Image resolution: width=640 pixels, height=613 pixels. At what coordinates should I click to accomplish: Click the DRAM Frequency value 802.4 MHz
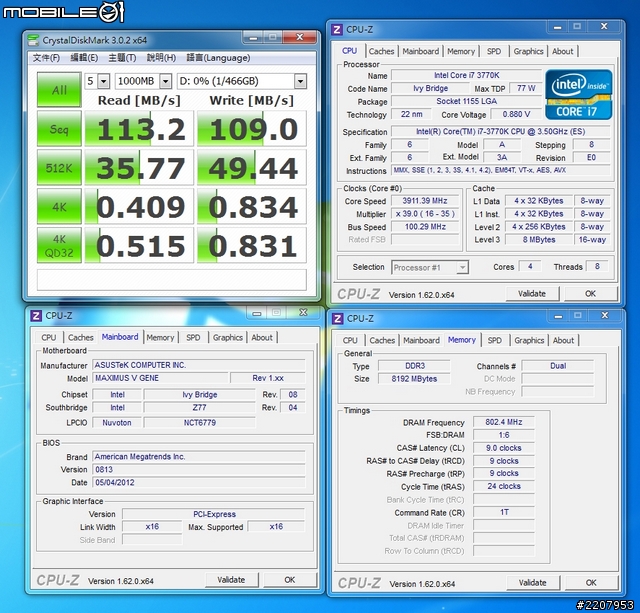[x=504, y=422]
